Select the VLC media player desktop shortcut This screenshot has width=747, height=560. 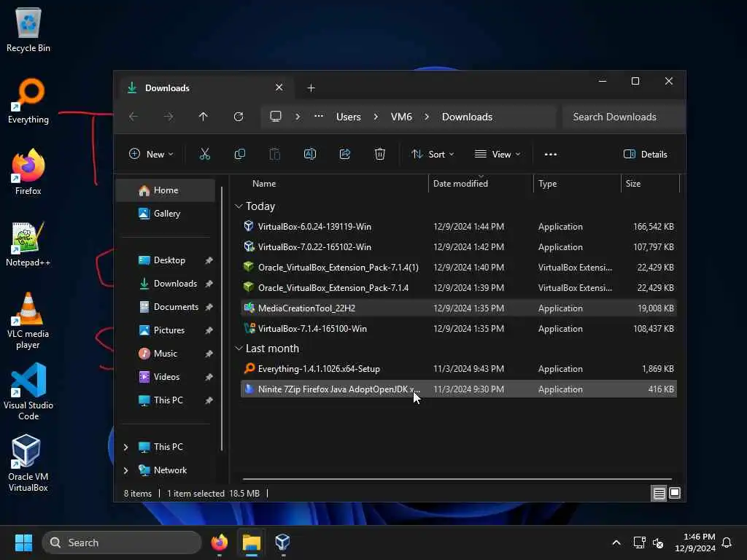[x=28, y=321]
